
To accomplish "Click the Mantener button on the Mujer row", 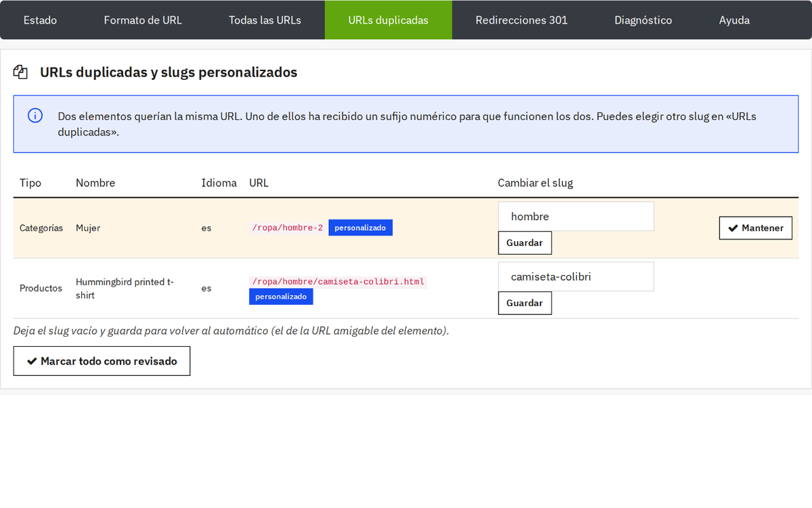I will pyautogui.click(x=755, y=228).
